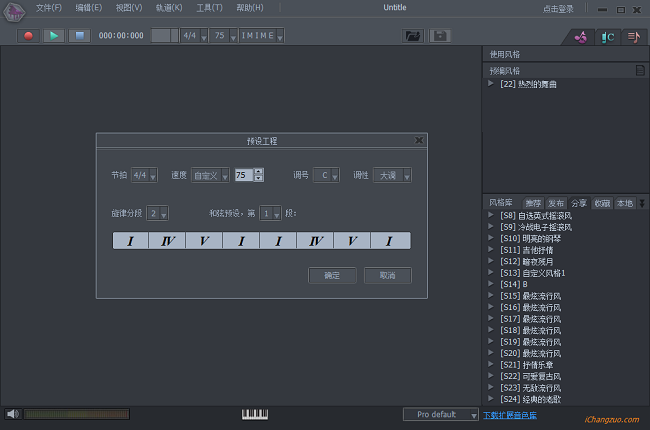Switch to the 收藏 tab
The height and width of the screenshot is (430, 650).
point(601,203)
